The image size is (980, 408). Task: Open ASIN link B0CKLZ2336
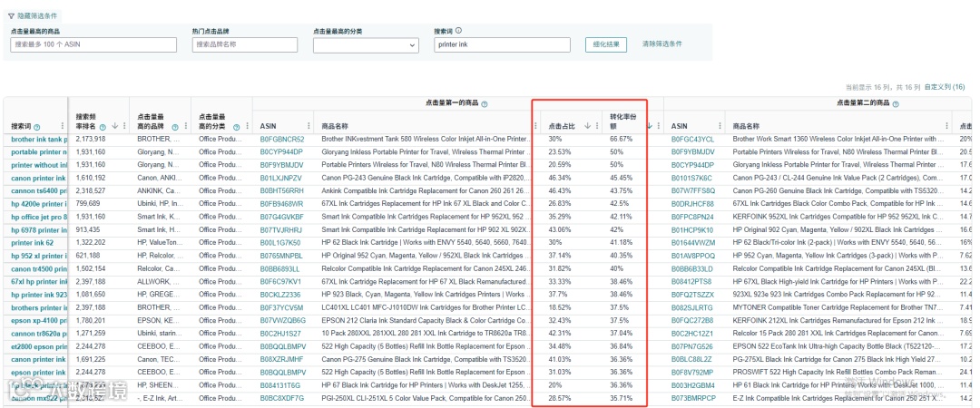280,295
